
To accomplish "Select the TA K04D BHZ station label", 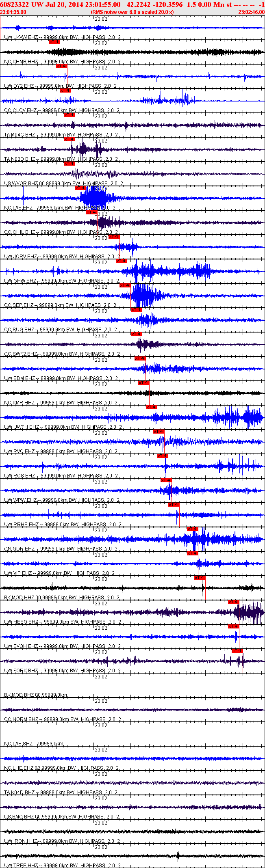I will [x=61, y=792].
